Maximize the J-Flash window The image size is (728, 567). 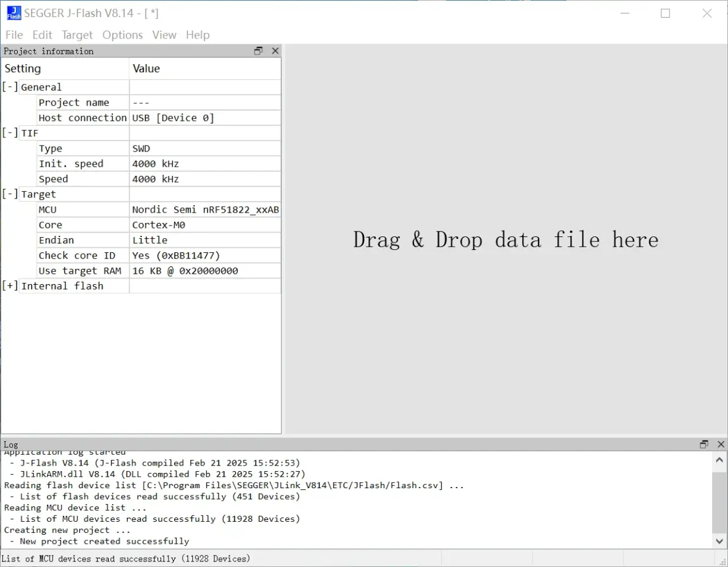(x=665, y=13)
